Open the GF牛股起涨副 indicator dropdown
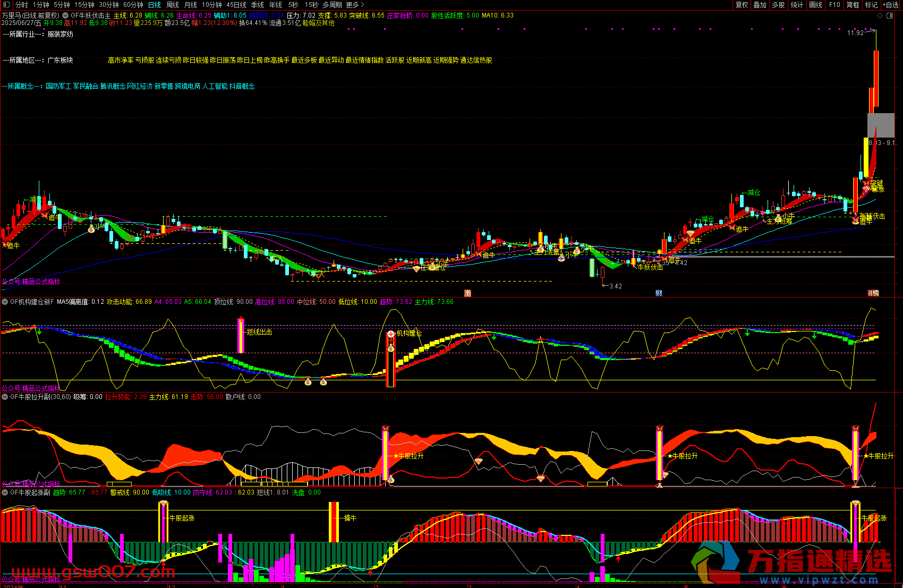Viewport: 903px width, 588px height. [5, 492]
